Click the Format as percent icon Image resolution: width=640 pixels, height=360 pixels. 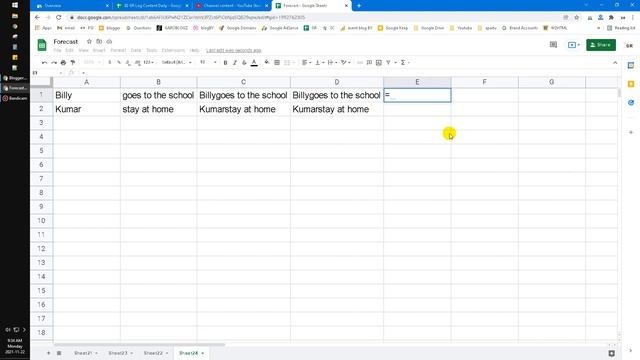pyautogui.click(x=119, y=62)
